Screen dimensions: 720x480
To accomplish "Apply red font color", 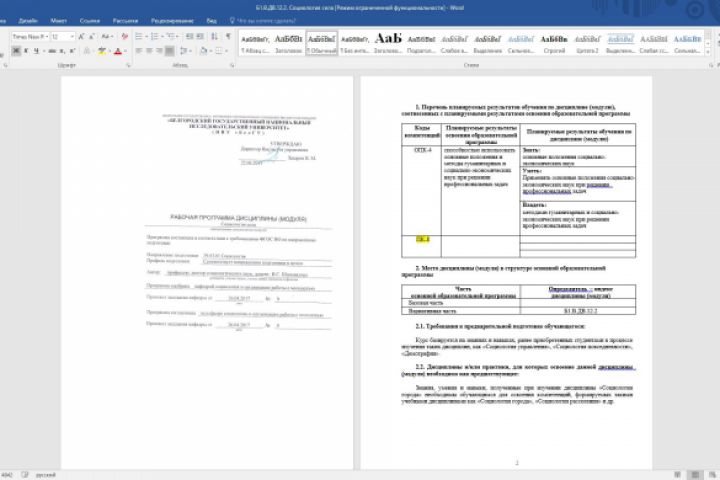I will tap(118, 51).
